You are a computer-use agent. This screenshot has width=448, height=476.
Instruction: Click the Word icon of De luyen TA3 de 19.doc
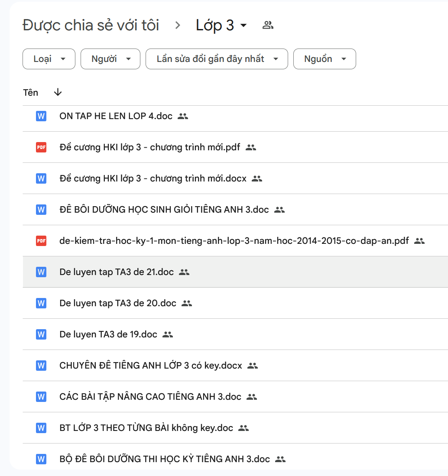click(x=41, y=334)
